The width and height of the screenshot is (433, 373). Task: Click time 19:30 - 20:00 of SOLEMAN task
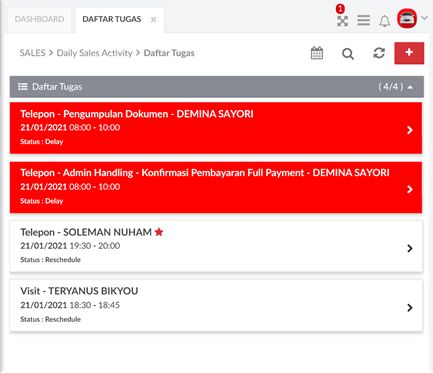(95, 246)
